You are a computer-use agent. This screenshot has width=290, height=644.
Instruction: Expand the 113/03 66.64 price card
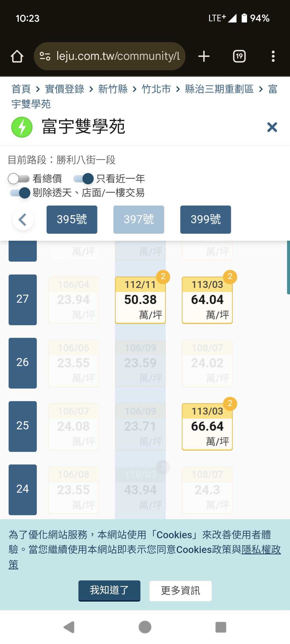pos(207,426)
